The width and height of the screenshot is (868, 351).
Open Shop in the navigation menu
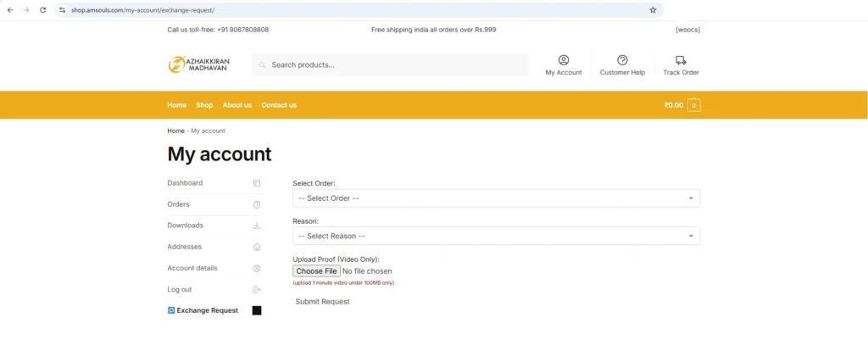click(x=204, y=105)
